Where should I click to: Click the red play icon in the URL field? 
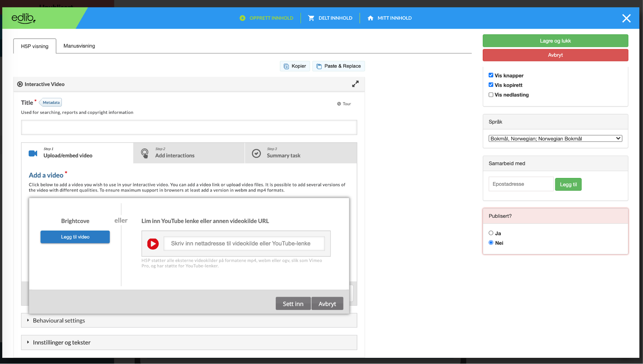click(153, 244)
